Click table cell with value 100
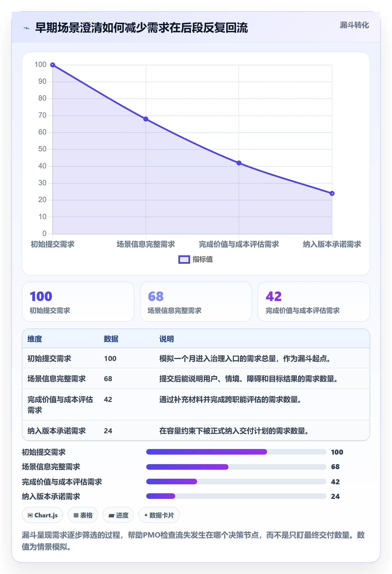Image resolution: width=392 pixels, height=574 pixels. (110, 359)
